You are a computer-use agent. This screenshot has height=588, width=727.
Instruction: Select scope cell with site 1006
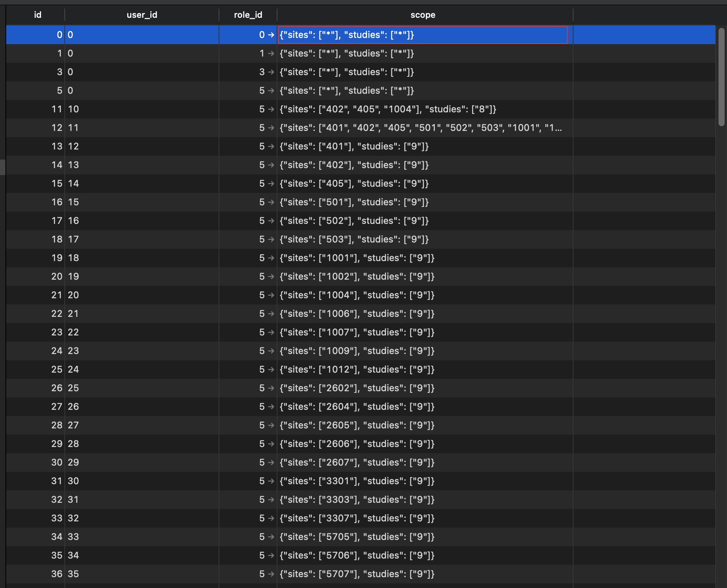425,314
